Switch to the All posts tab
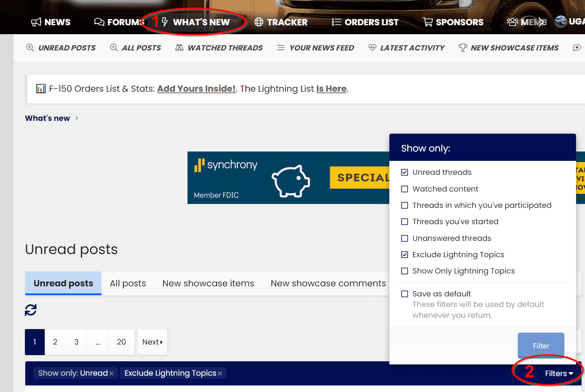 128,284
